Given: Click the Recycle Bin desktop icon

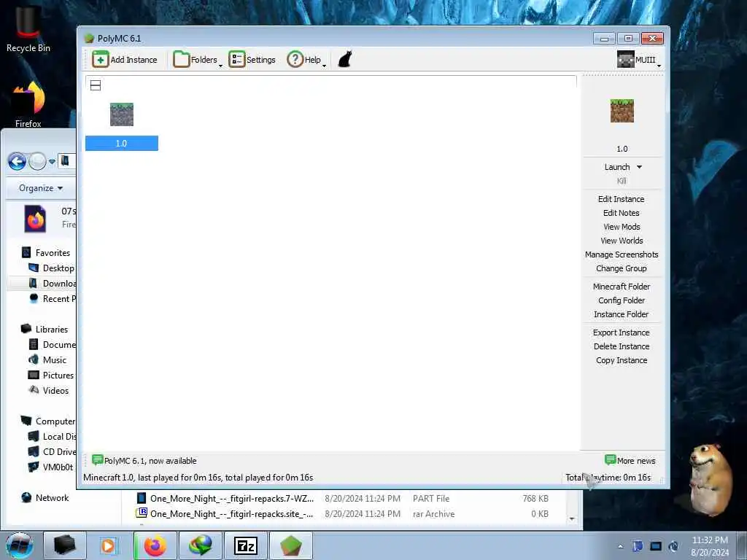Looking at the screenshot, I should coord(28,29).
